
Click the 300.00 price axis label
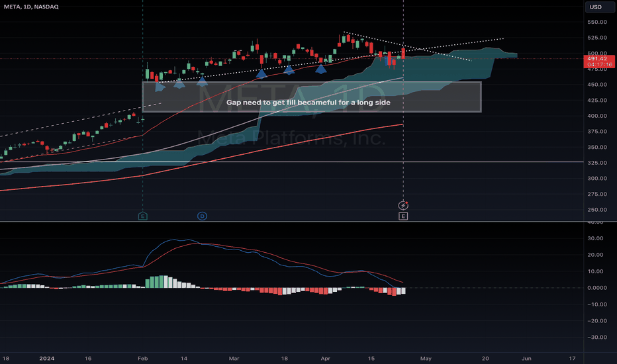(x=597, y=178)
